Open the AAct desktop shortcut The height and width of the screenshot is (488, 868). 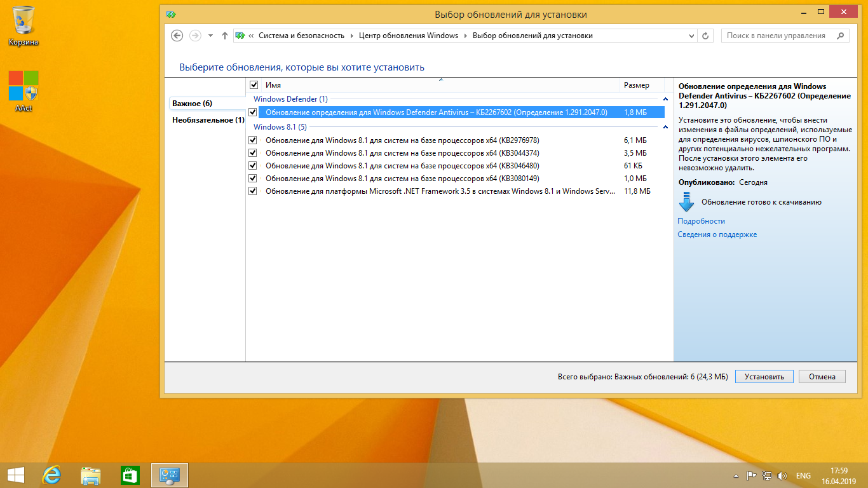pos(24,91)
